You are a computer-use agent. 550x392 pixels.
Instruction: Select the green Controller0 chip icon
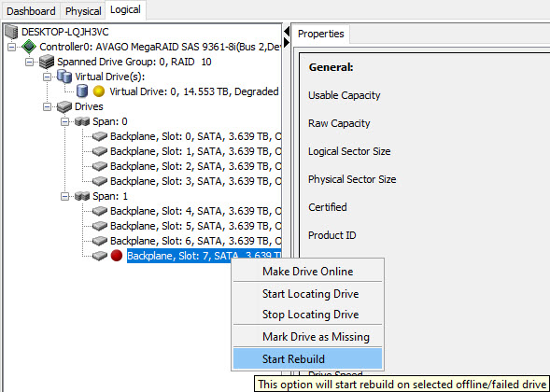[x=29, y=47]
